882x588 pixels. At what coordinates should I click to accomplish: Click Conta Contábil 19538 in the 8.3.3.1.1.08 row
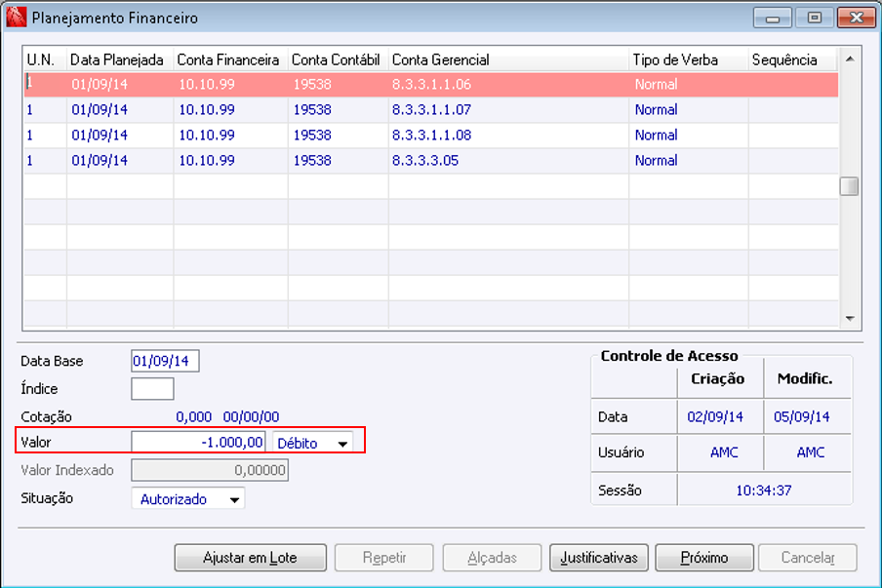click(313, 135)
